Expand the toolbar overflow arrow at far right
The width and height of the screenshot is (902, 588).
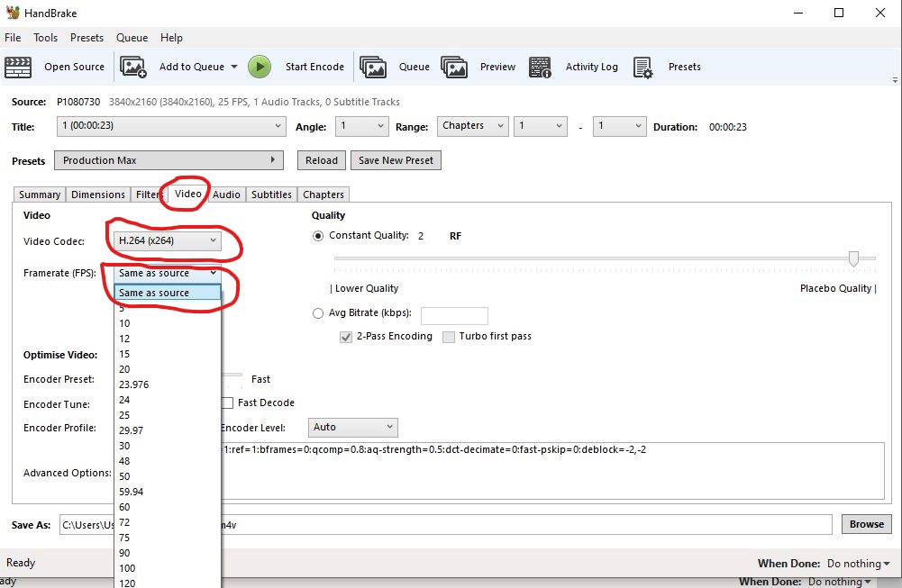(895, 80)
